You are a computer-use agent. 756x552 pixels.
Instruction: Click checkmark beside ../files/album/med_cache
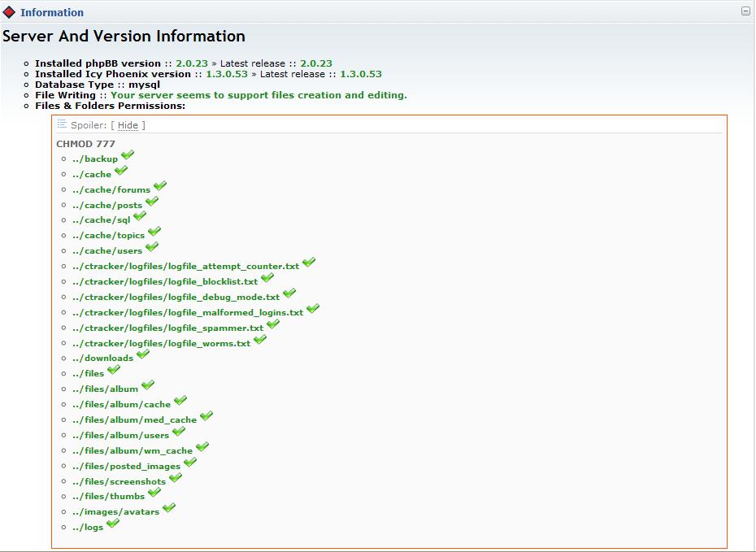tap(206, 416)
